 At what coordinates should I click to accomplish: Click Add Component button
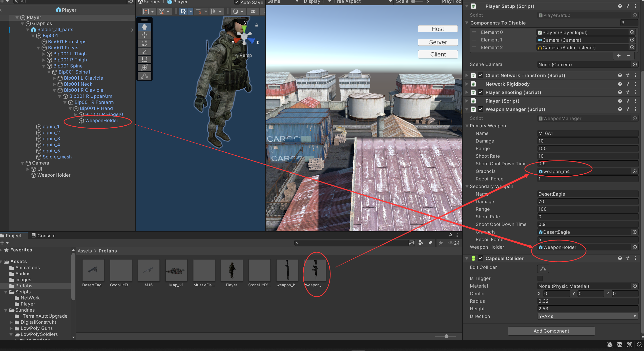click(551, 331)
